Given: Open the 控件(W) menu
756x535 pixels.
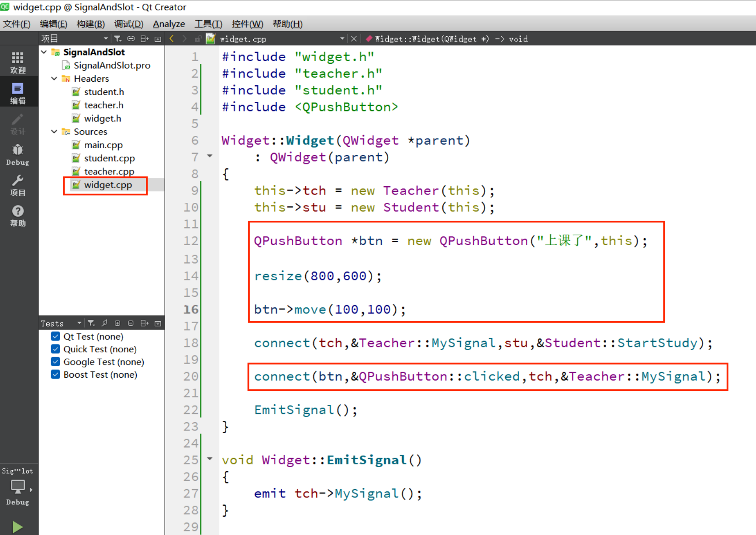Looking at the screenshot, I should (247, 24).
